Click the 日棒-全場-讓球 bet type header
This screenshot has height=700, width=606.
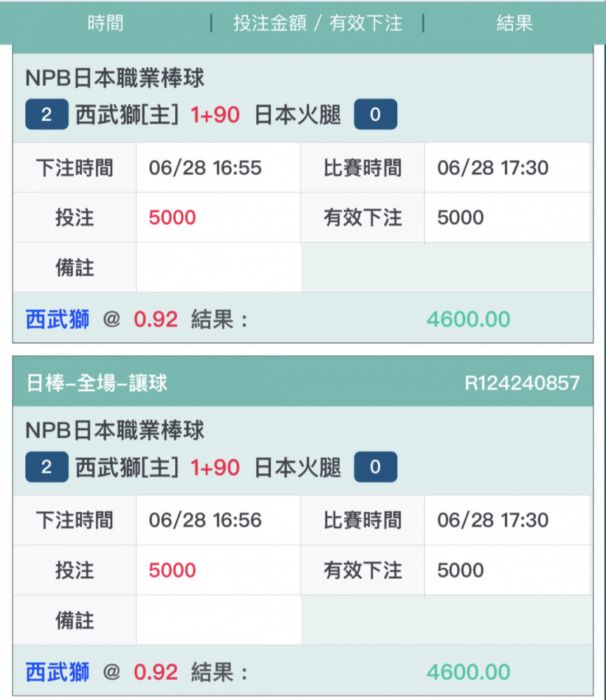coord(97,383)
